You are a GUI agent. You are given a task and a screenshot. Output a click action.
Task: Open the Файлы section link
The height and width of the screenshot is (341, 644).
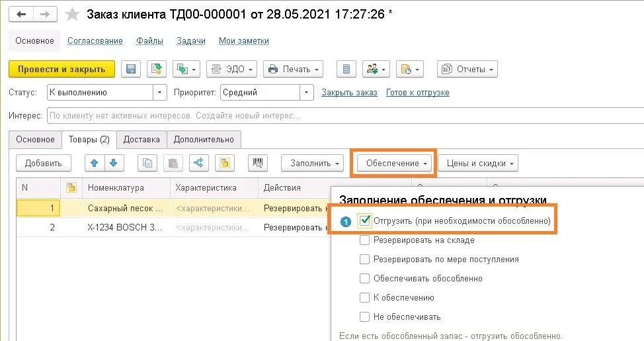point(150,41)
